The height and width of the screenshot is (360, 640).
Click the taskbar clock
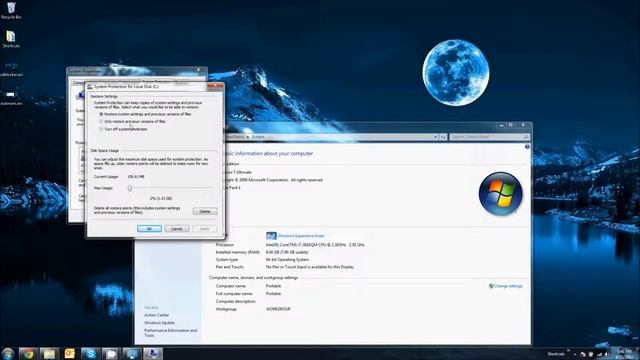tap(624, 354)
